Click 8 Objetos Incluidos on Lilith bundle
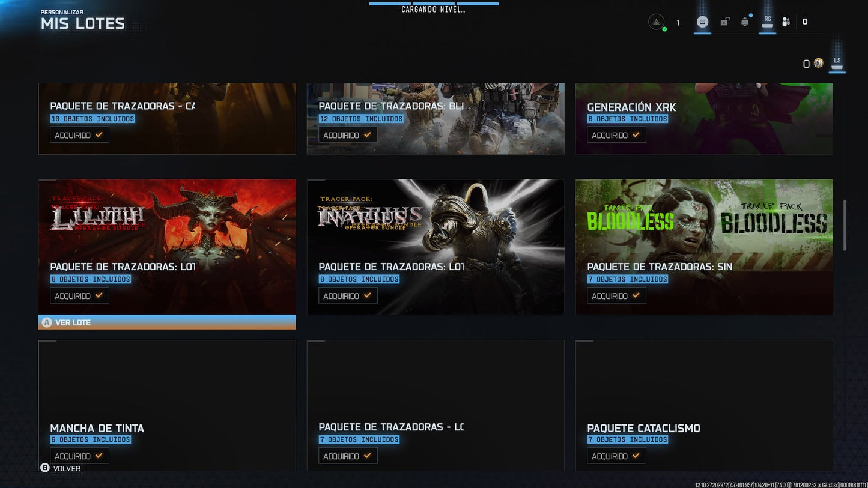The image size is (868, 488). [x=90, y=279]
